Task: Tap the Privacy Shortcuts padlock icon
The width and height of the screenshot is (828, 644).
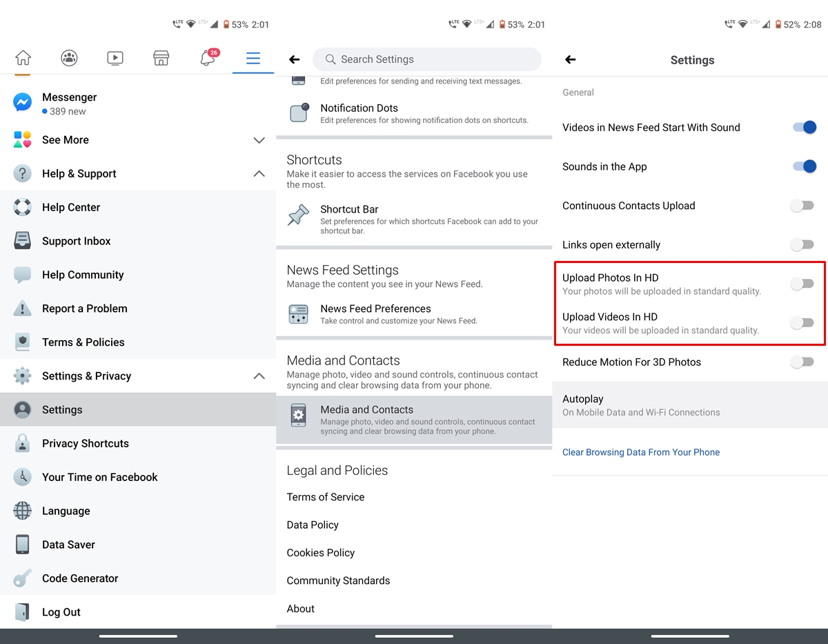Action: (23, 443)
